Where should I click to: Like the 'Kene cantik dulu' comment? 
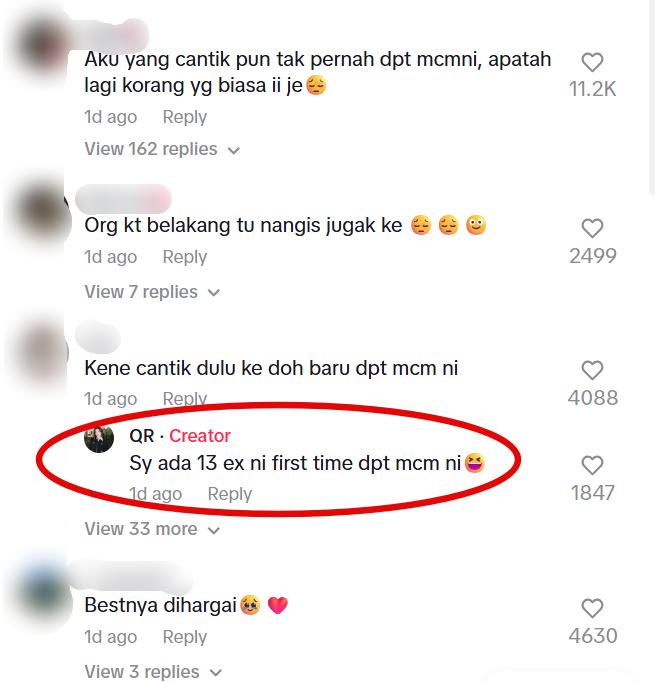tap(592, 371)
